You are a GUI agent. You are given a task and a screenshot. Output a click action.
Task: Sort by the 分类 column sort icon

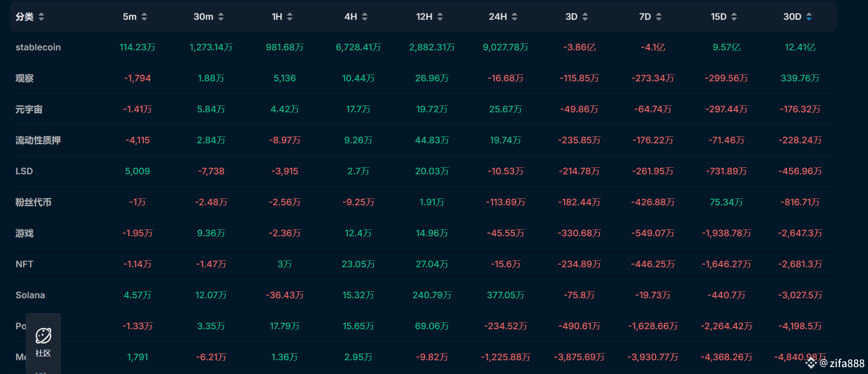tap(41, 17)
